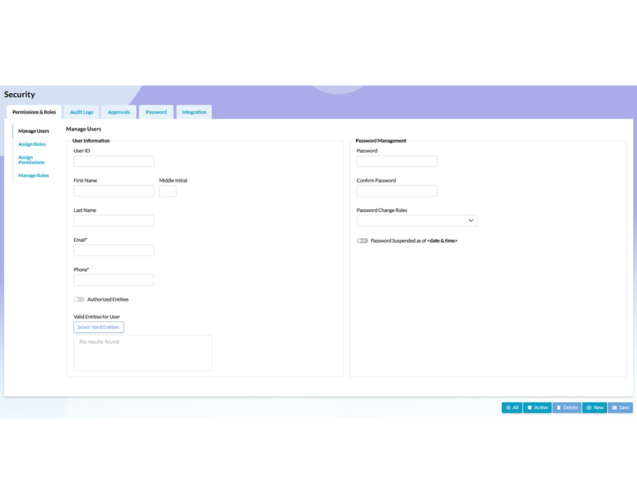Click the Password input field
Screen dimensions: 637x503
point(397,161)
